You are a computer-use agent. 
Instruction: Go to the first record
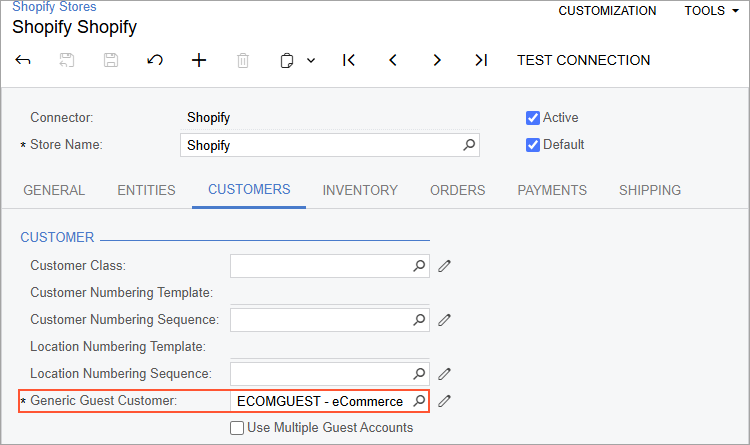(349, 60)
